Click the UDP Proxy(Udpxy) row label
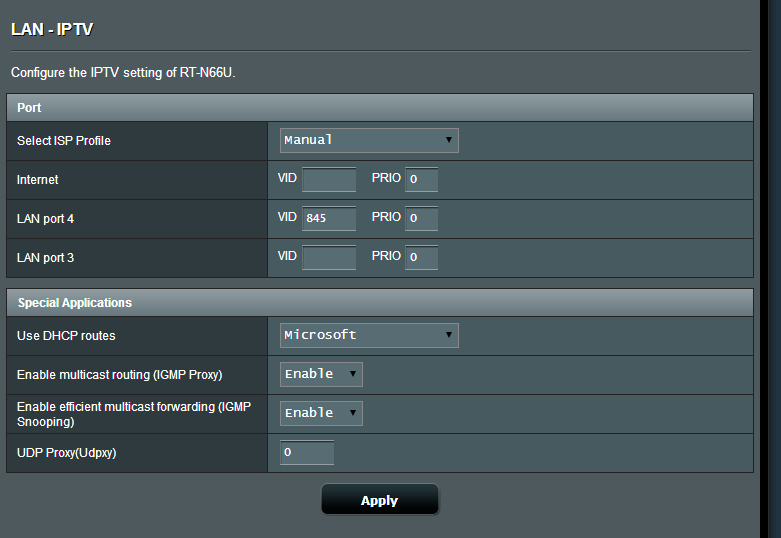This screenshot has width=781, height=538. (x=66, y=454)
